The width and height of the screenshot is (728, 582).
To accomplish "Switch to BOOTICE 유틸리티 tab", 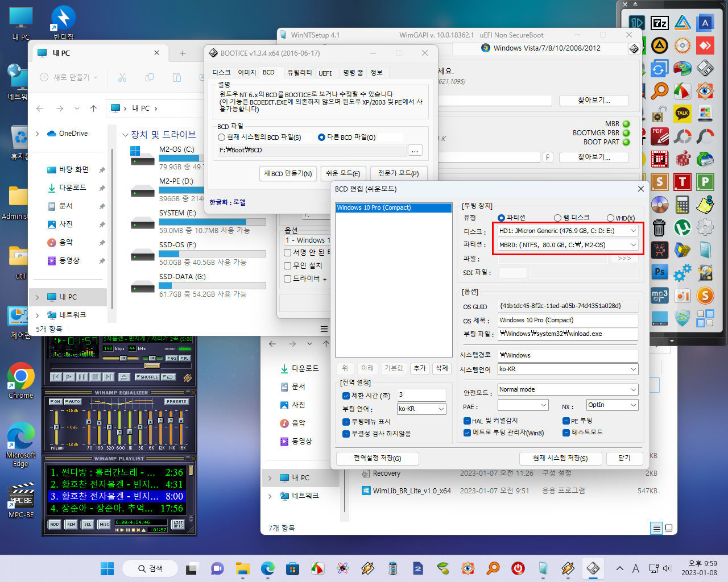I will (x=300, y=73).
